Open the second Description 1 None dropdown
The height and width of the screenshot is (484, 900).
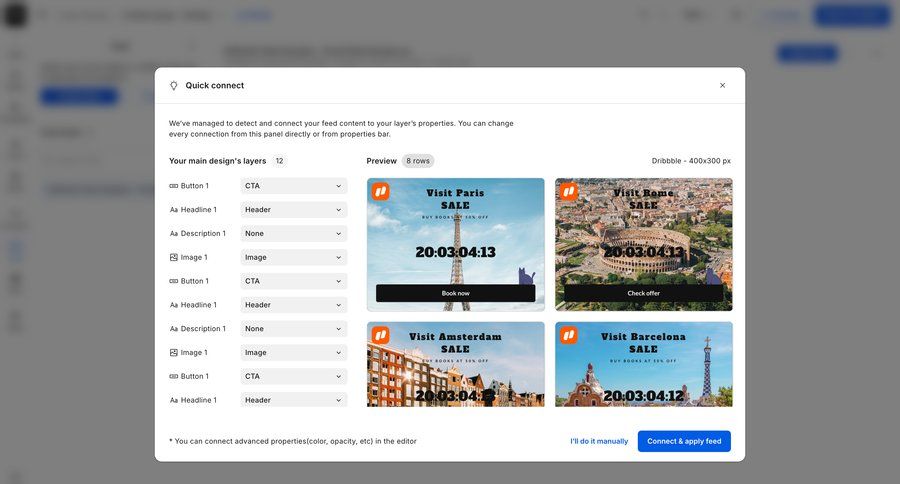tap(293, 329)
